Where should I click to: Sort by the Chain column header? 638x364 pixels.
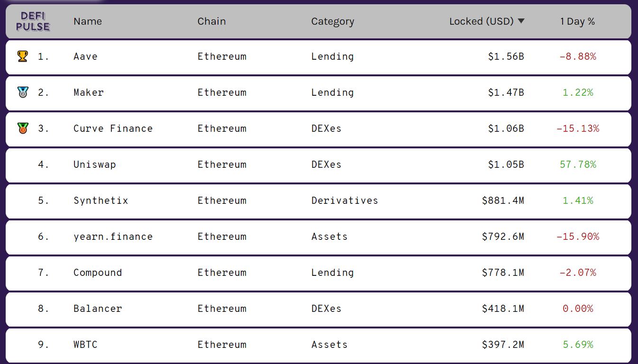(x=211, y=21)
